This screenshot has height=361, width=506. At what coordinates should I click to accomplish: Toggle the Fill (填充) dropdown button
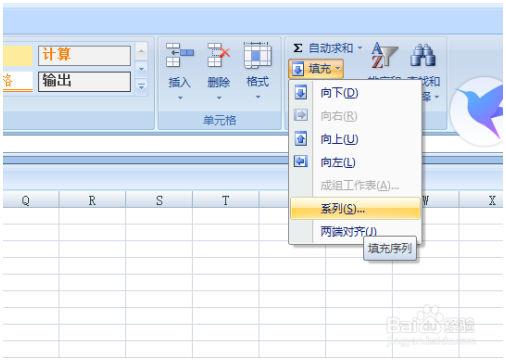316,69
